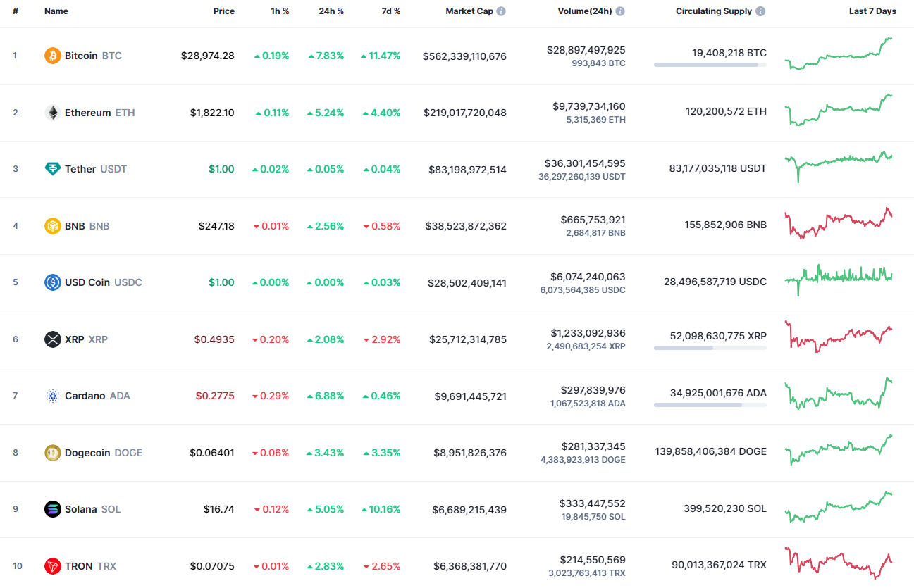Open the Volume(24h) info tooltip
The height and width of the screenshot is (588, 914).
(619, 11)
